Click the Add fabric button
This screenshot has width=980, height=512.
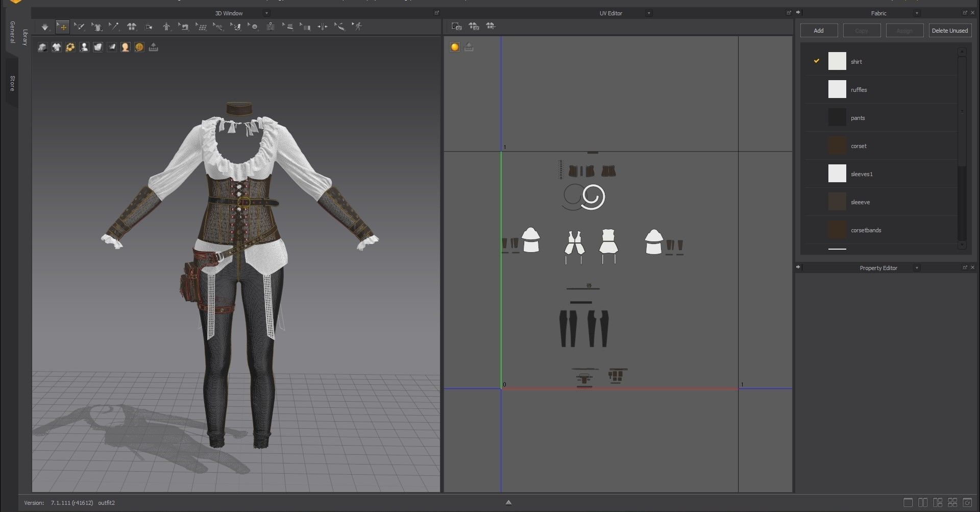click(819, 31)
